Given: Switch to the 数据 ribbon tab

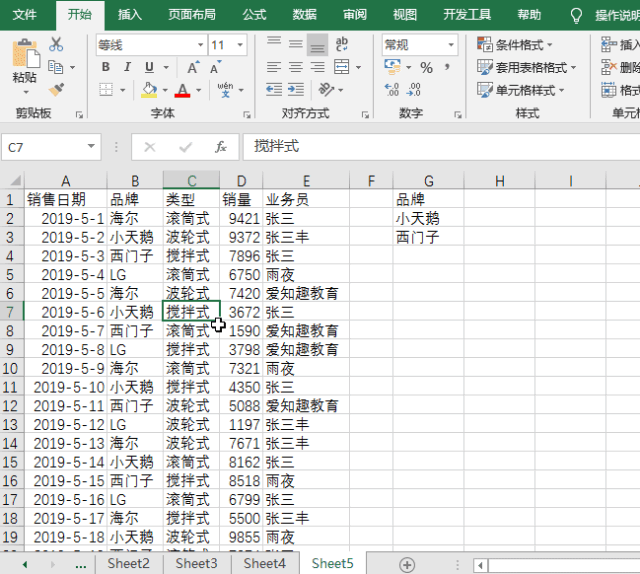Looking at the screenshot, I should (x=304, y=15).
